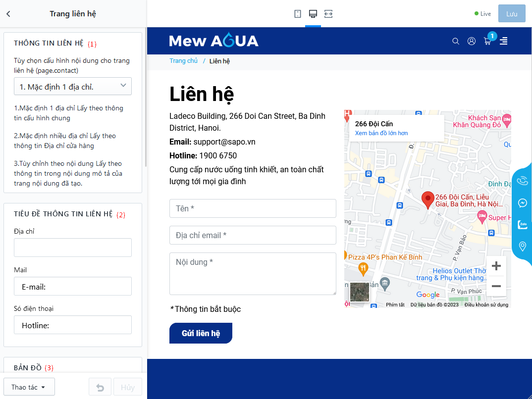The width and height of the screenshot is (532, 399).
Task: Click the Hủy cancel button
Action: click(128, 387)
